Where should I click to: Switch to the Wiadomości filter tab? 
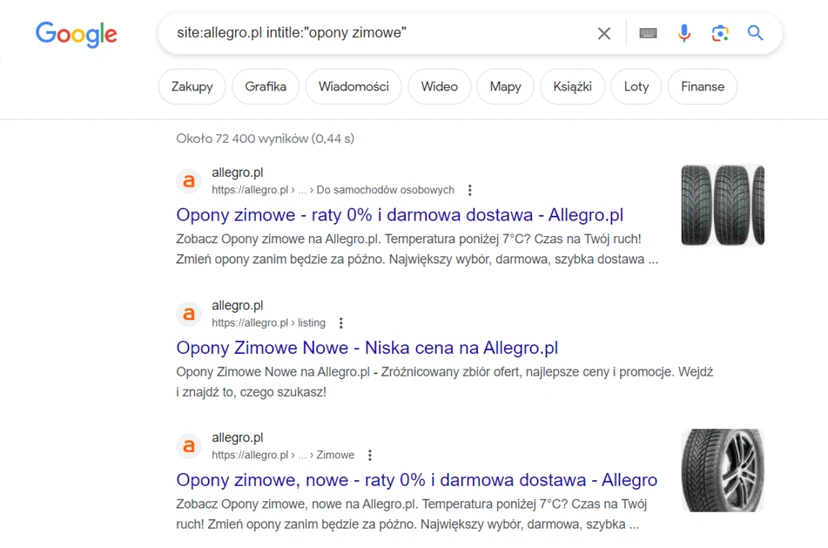353,87
